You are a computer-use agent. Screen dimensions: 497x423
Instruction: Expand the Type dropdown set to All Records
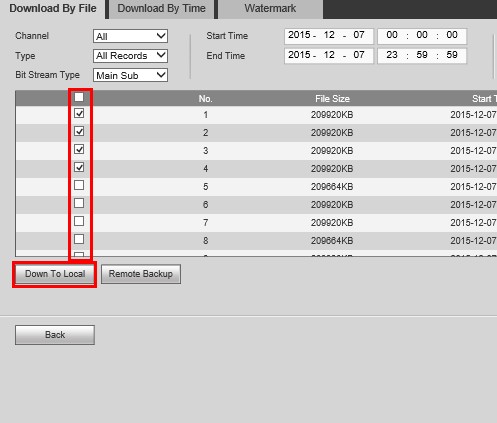pos(130,56)
